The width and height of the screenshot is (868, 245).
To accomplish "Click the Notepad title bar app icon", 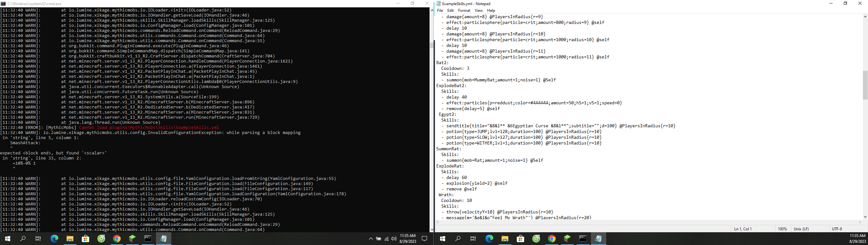I will (438, 4).
